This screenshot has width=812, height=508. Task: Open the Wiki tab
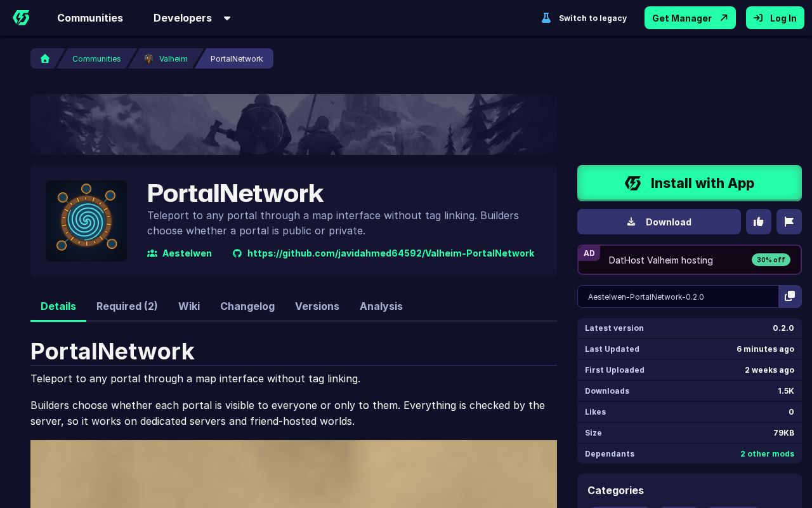tap(189, 306)
